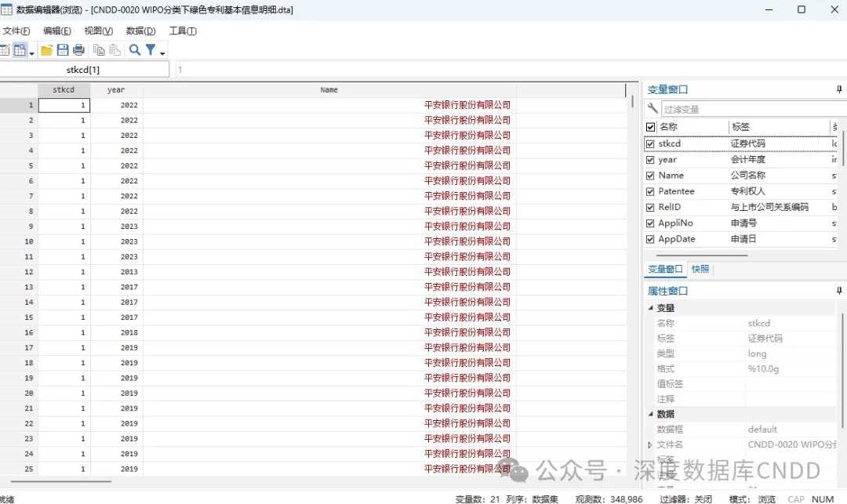Click the magnifier Find icon
The image size is (847, 504).
pos(135,50)
